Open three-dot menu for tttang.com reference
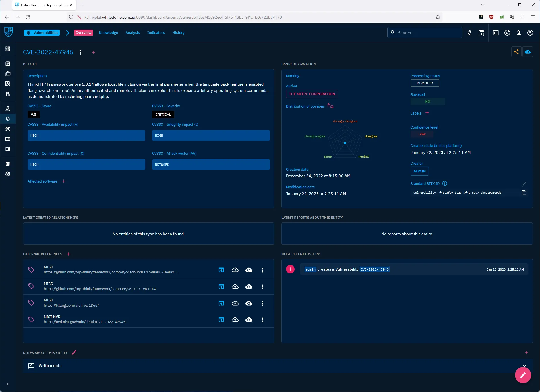This screenshot has width=540, height=392. coord(263,303)
